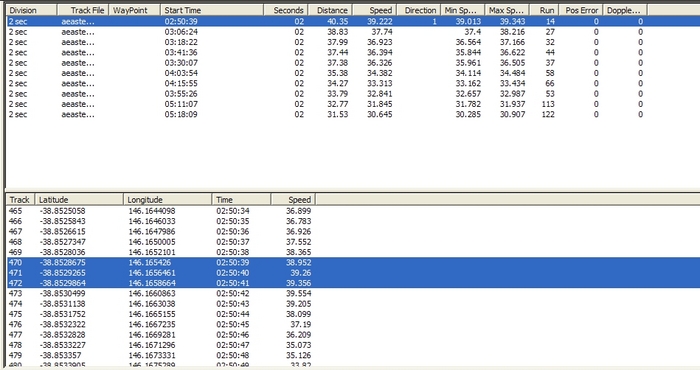
Task: Click the Longitude column header
Action: coord(167,200)
